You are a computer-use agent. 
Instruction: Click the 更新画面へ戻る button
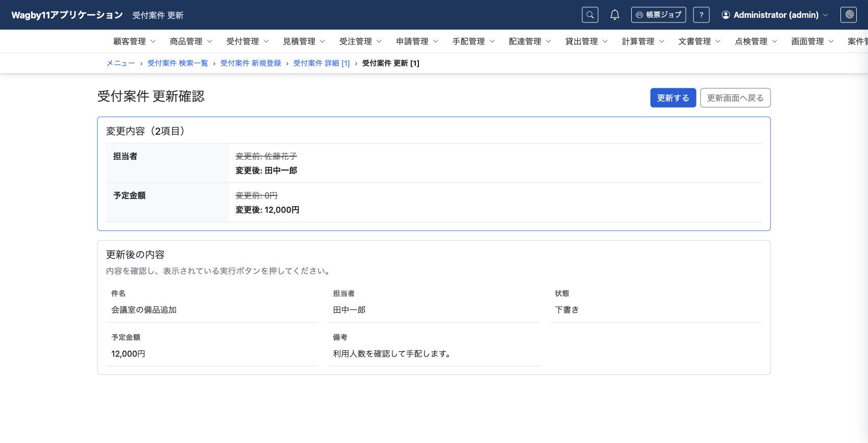point(735,98)
